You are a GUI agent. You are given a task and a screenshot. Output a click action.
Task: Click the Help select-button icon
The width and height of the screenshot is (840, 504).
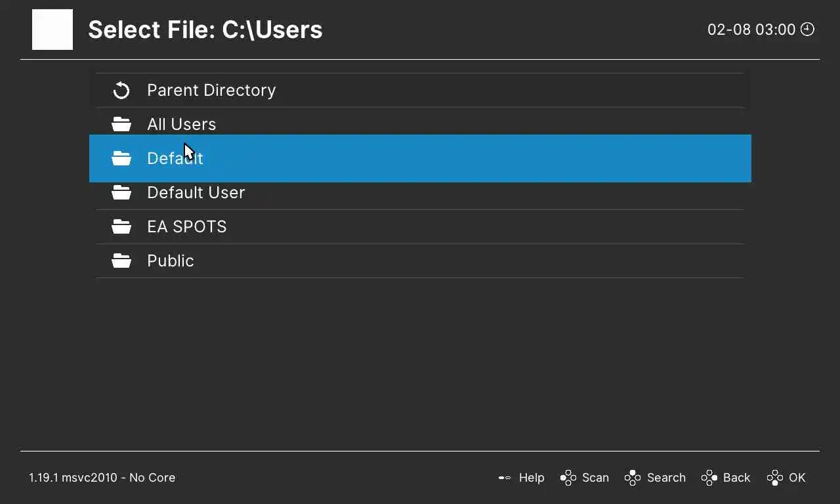pyautogui.click(x=505, y=478)
